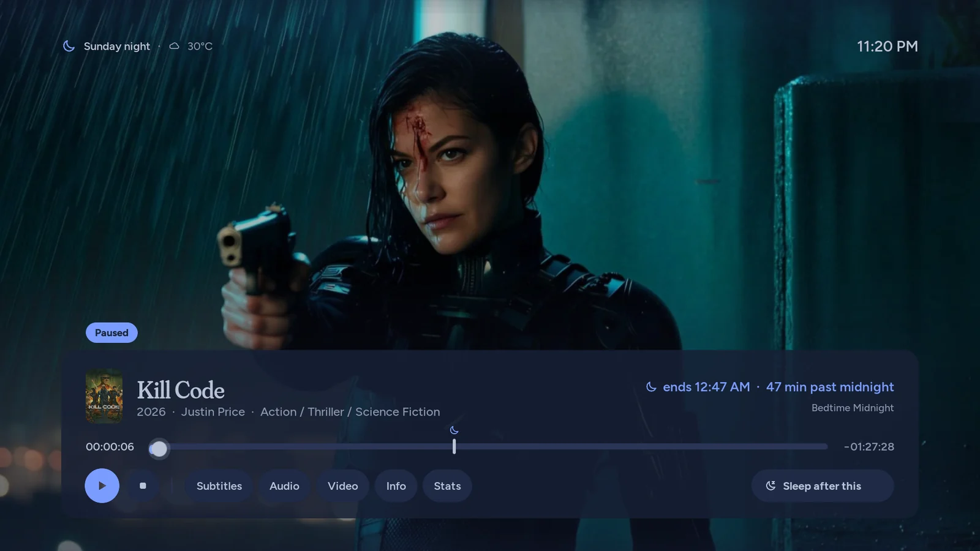Click '47 min past midnight' text
The width and height of the screenshot is (980, 551).
pos(830,387)
